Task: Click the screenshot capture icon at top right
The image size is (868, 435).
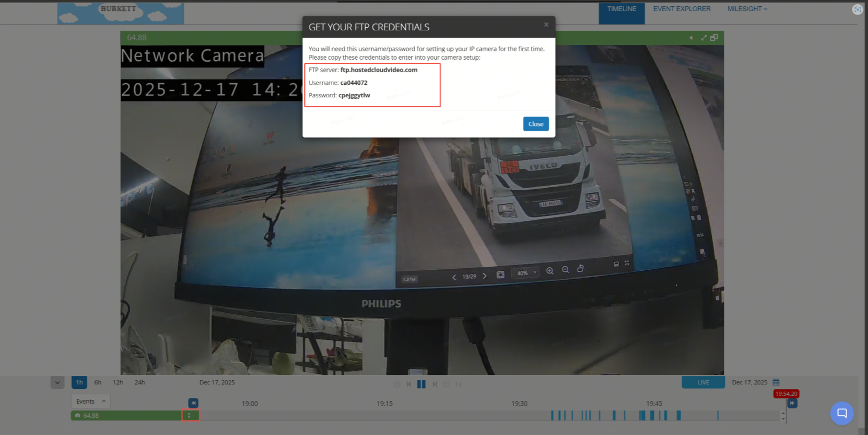Action: point(858,9)
